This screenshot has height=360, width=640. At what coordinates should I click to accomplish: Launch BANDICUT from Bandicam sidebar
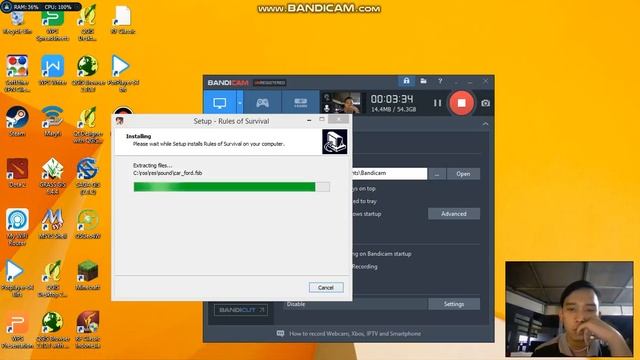241,310
